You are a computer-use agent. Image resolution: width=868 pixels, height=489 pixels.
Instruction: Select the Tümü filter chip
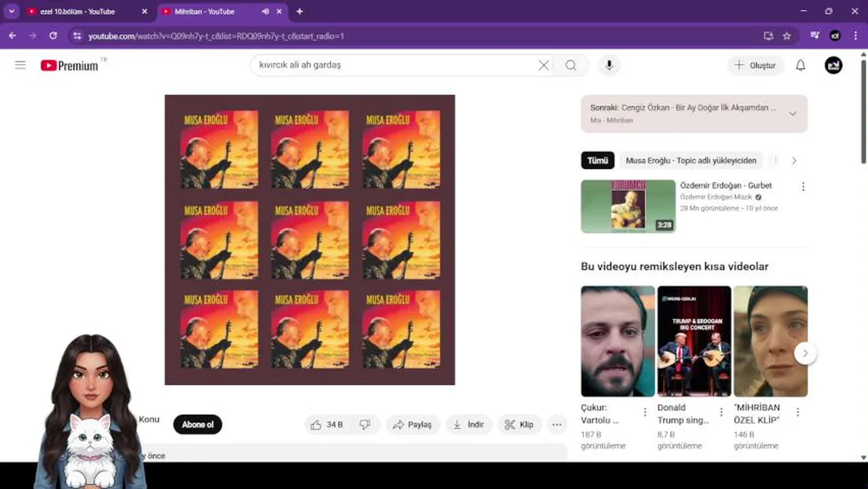pyautogui.click(x=598, y=161)
